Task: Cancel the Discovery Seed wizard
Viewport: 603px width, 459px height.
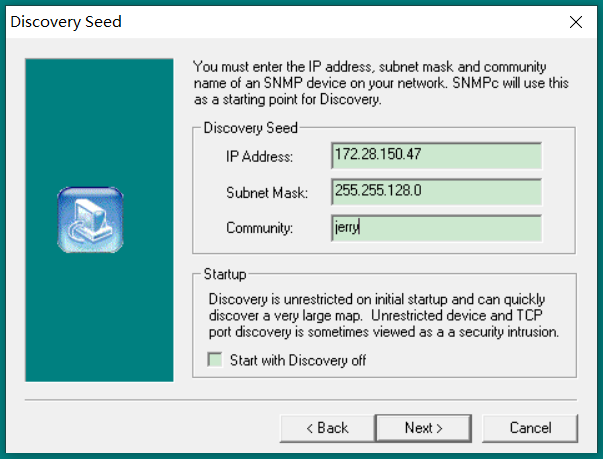Action: click(x=530, y=428)
